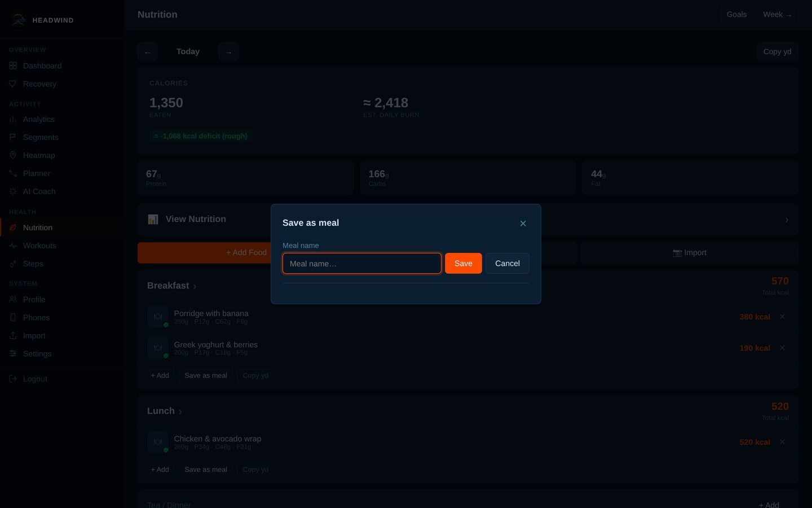Click the Meal name input field

[x=362, y=264]
